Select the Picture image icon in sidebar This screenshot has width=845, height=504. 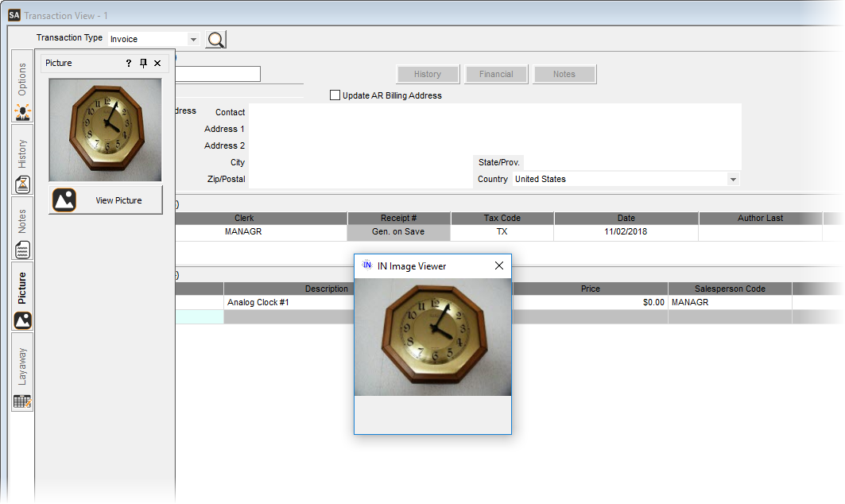(x=22, y=320)
